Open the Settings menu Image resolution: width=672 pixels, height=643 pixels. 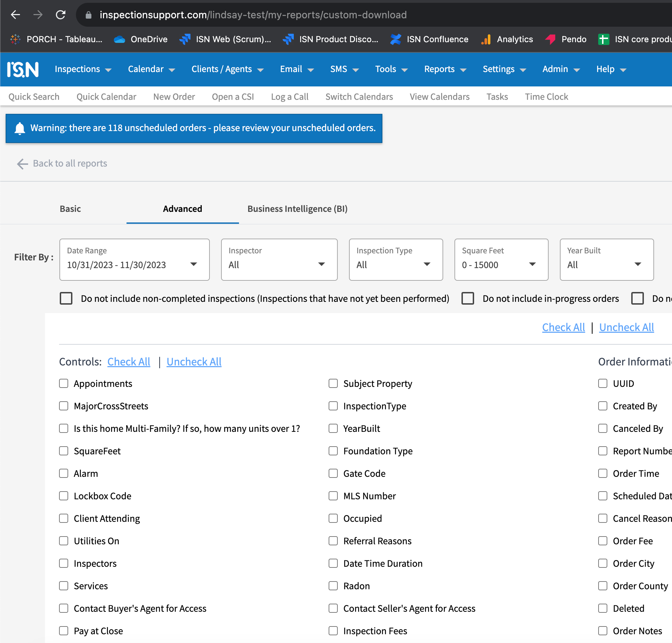tap(504, 69)
